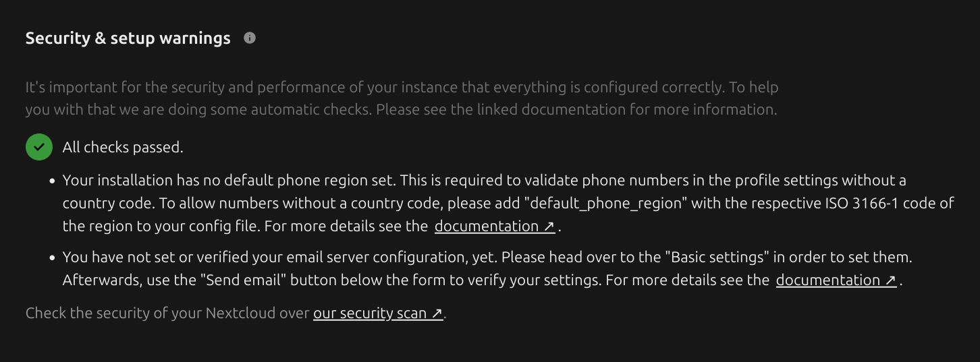This screenshot has height=362, width=980.
Task: Click the bullet marker of the phone region warning
Action: [53, 181]
